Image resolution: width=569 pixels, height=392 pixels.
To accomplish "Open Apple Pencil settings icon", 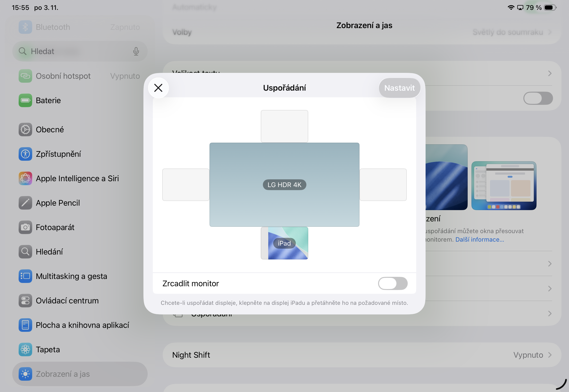I will (25, 203).
